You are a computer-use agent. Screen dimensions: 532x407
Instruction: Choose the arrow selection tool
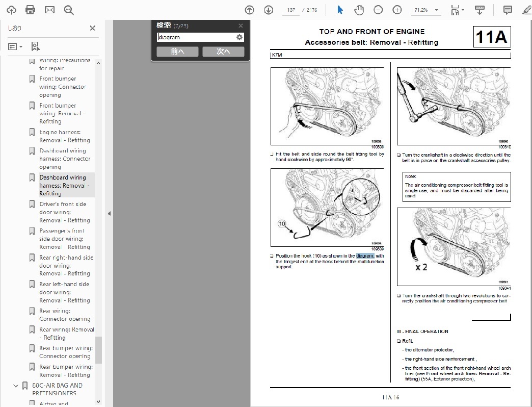pyautogui.click(x=340, y=10)
